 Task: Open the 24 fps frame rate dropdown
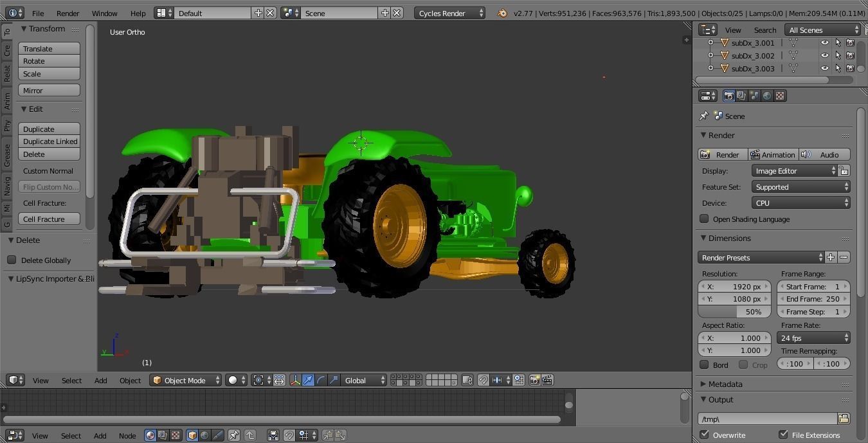click(x=813, y=338)
